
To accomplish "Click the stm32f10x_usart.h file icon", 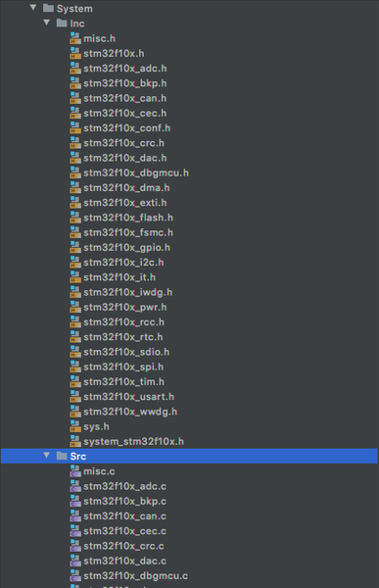I will click(x=75, y=396).
